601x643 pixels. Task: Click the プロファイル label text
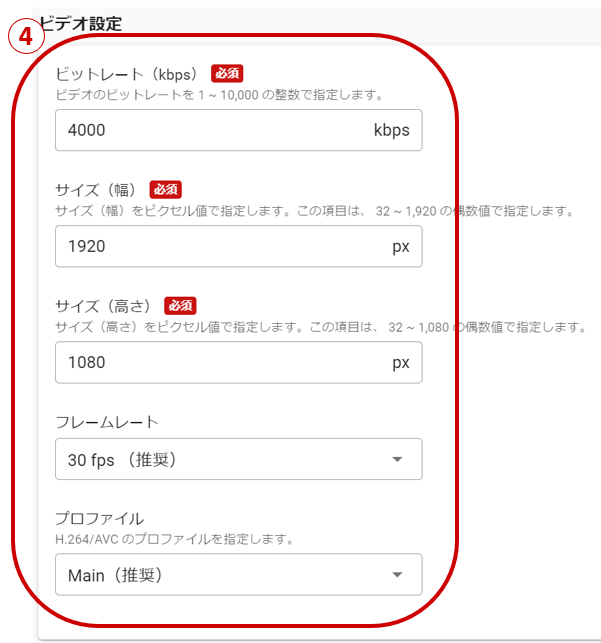pos(99,518)
